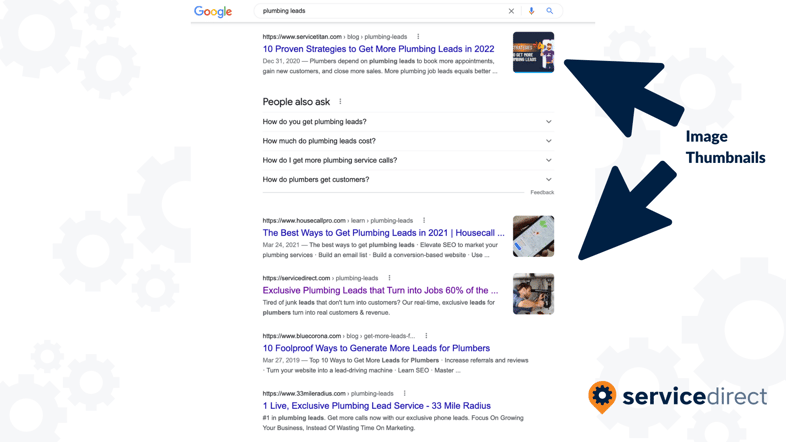Open three-dot menu next to People also ask
Viewport: 786px width, 442px height.
pos(340,102)
